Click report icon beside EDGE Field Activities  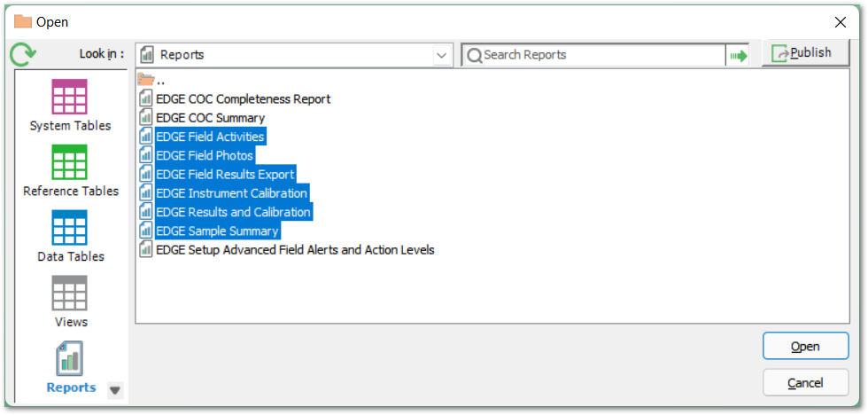[x=145, y=137]
